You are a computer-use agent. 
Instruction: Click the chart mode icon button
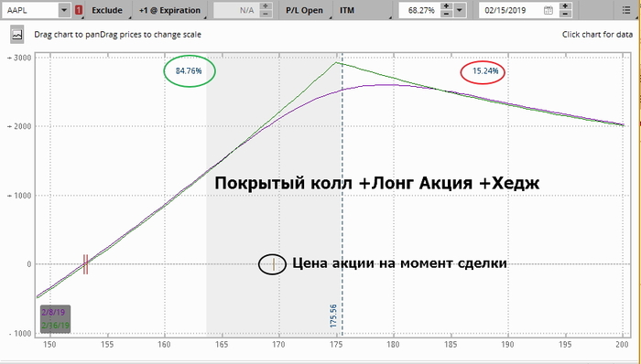click(17, 35)
